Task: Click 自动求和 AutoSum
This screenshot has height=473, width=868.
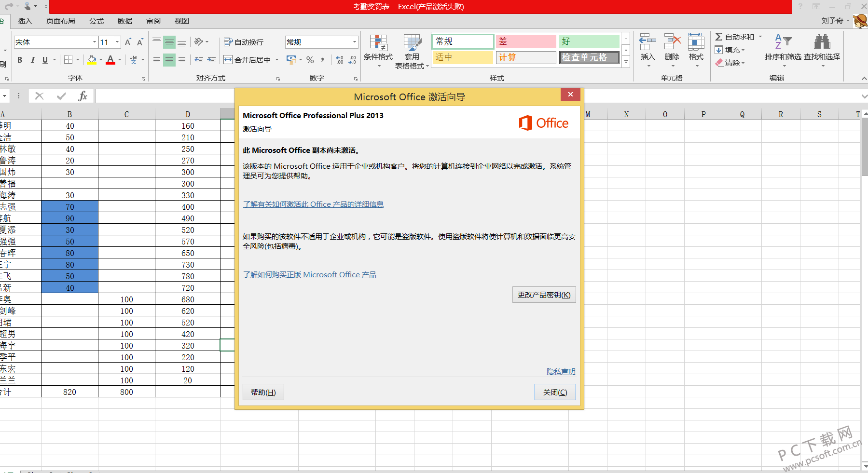Action: (x=734, y=37)
